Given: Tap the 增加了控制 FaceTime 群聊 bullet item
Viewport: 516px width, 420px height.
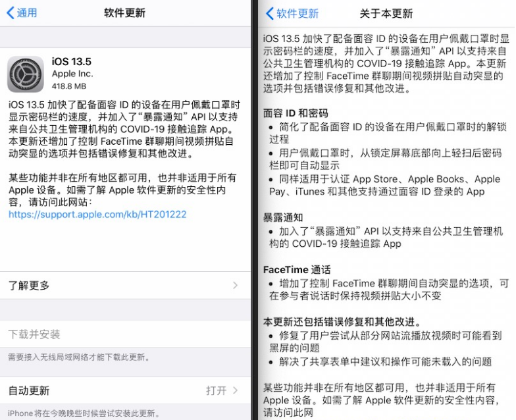Looking at the screenshot, I should [x=388, y=290].
